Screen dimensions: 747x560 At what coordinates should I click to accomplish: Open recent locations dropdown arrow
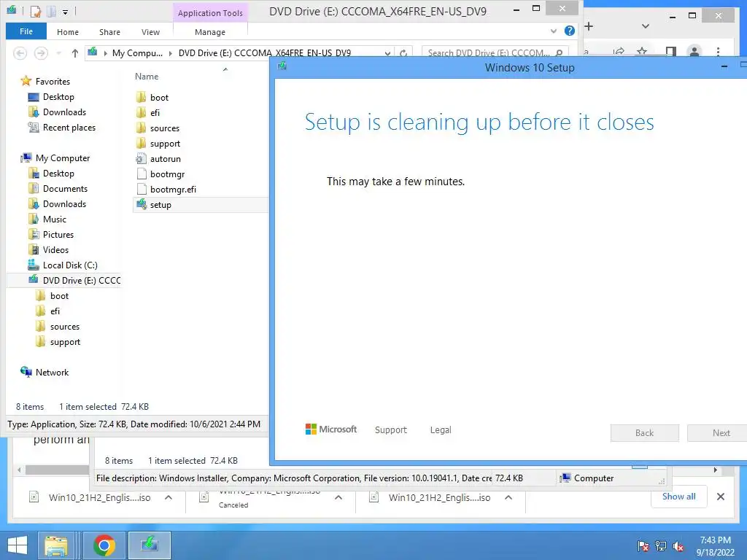59,52
